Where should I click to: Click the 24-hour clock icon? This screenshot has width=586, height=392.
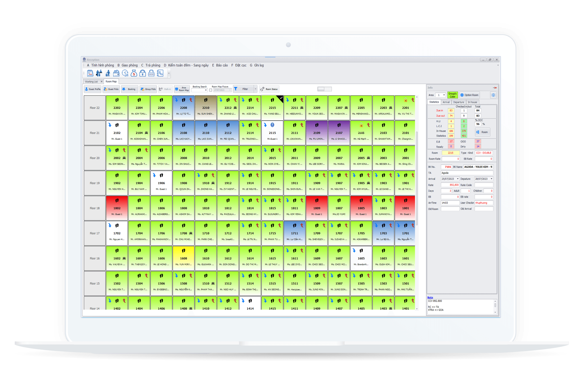pos(125,73)
